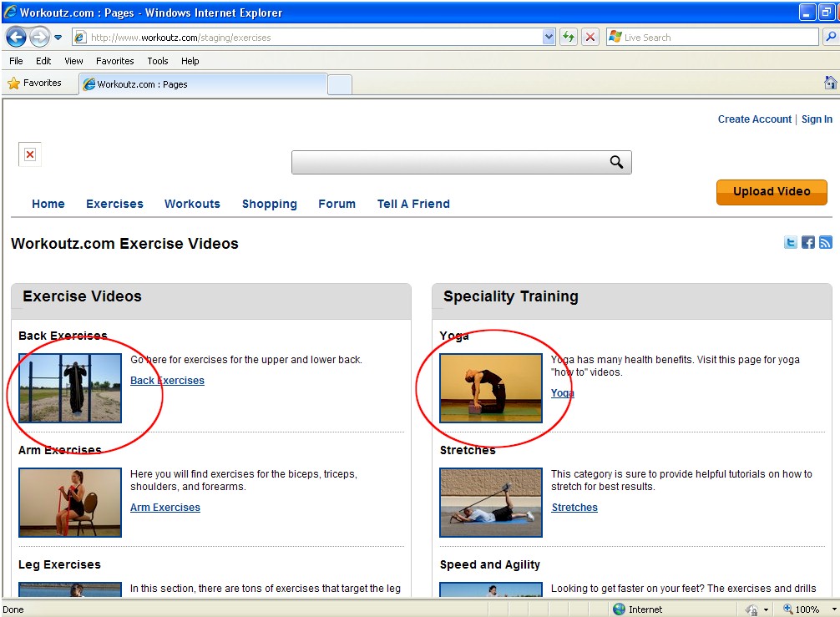
Task: Refresh the page with the green arrows icon
Action: click(x=569, y=37)
